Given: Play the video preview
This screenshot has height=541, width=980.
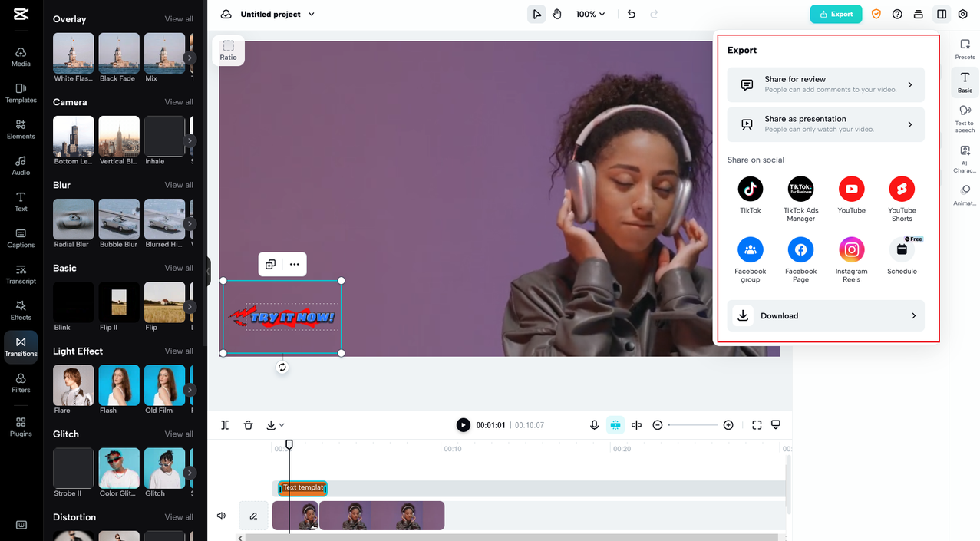Looking at the screenshot, I should 464,425.
